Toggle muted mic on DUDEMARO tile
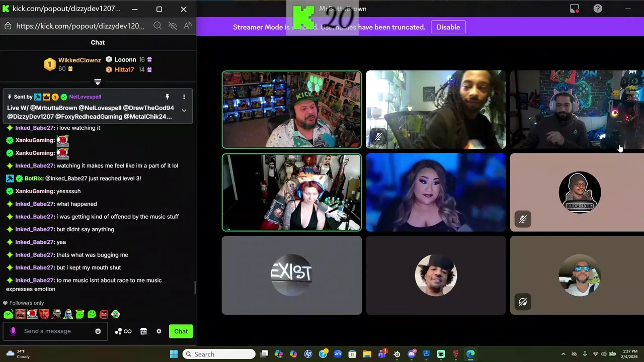The image size is (644, 362). [x=523, y=219]
